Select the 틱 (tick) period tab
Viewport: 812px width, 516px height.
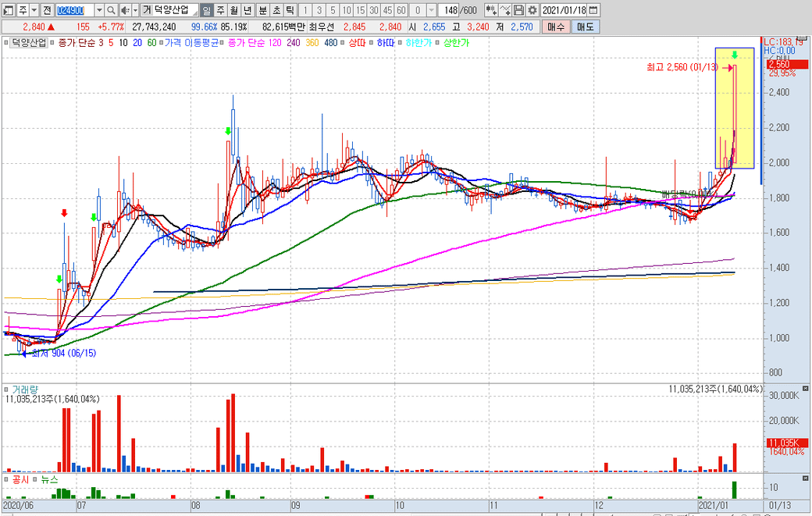[290, 10]
